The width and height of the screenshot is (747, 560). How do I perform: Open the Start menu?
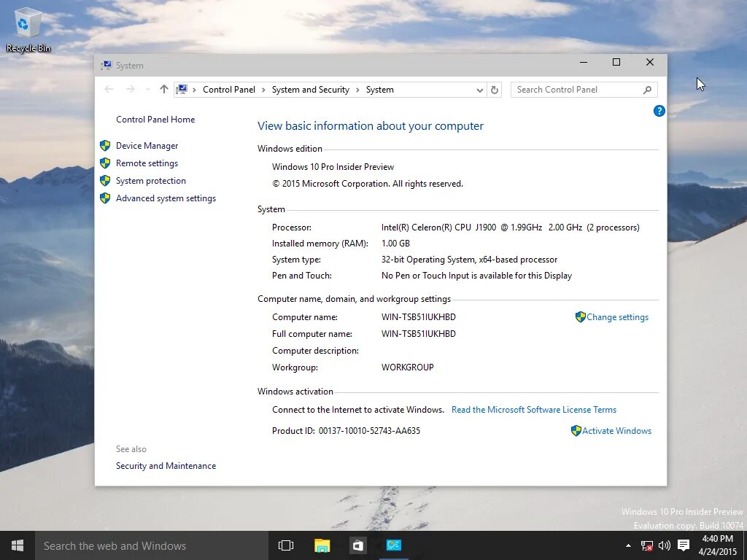(x=18, y=545)
